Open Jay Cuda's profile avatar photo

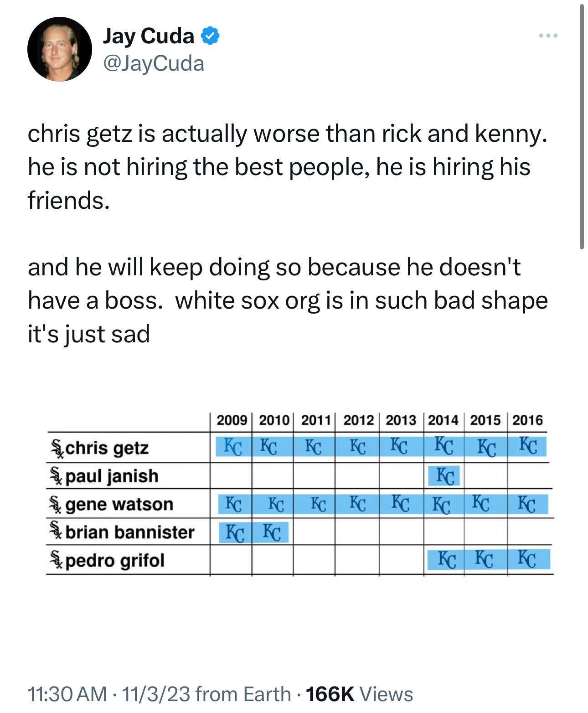(x=59, y=49)
